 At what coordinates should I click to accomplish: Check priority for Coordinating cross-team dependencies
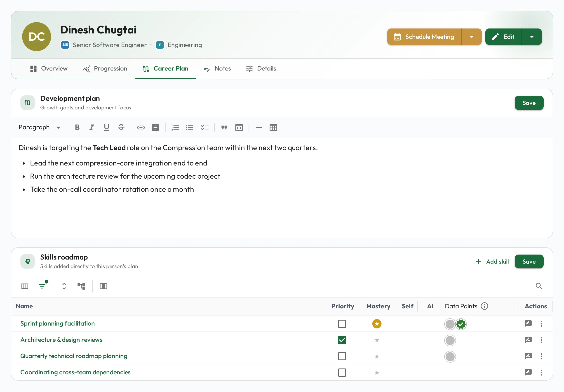click(342, 373)
